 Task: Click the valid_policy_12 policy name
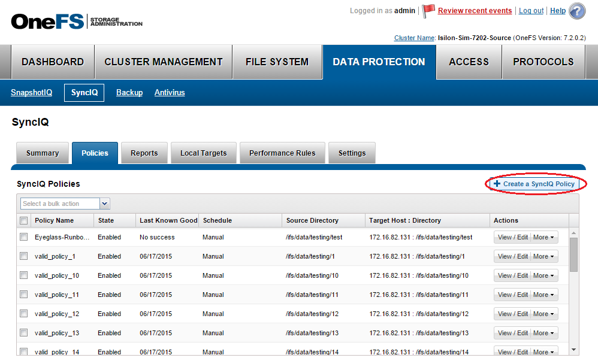[57, 314]
